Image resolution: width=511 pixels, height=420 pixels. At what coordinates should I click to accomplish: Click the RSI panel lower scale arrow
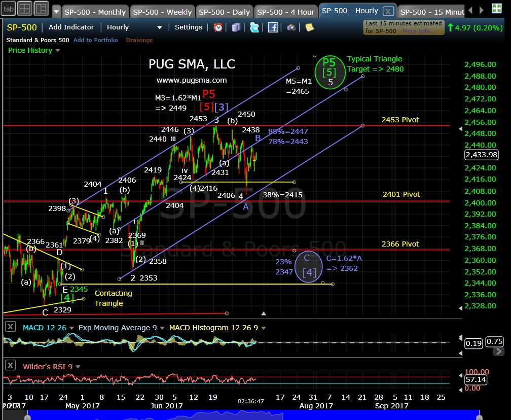tap(460, 390)
